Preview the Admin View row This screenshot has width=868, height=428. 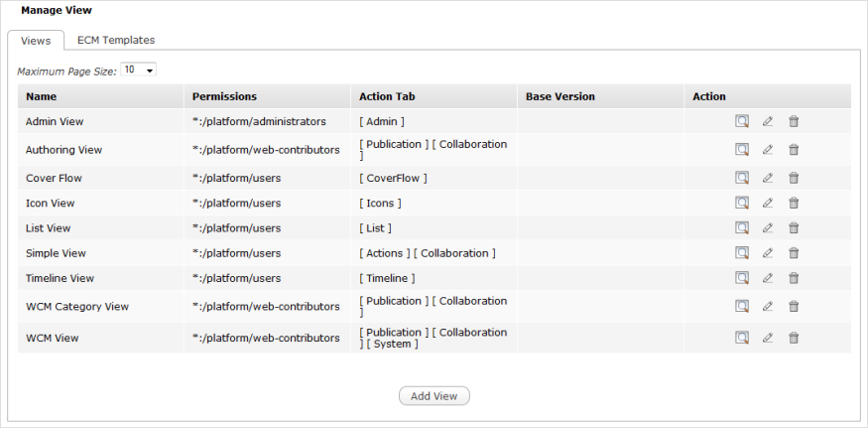(x=741, y=121)
